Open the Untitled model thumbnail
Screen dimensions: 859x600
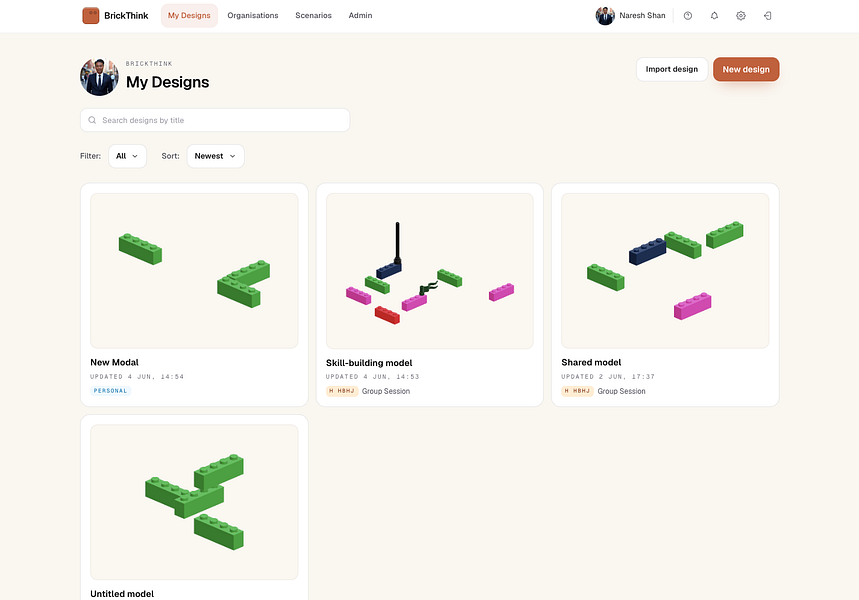[x=194, y=502]
